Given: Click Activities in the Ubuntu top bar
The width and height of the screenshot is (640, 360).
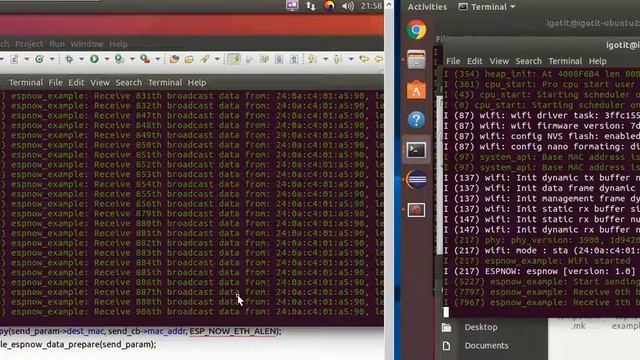Looking at the screenshot, I should [427, 7].
